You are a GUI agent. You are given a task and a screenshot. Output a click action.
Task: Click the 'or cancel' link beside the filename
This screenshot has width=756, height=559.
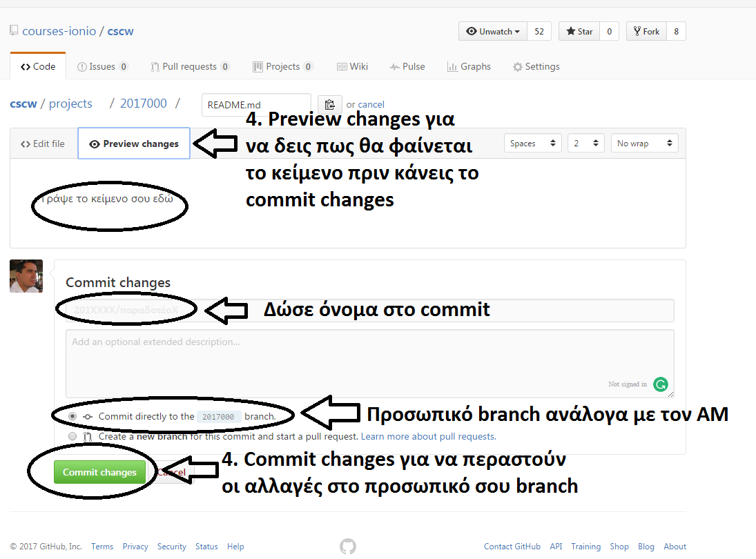371,105
